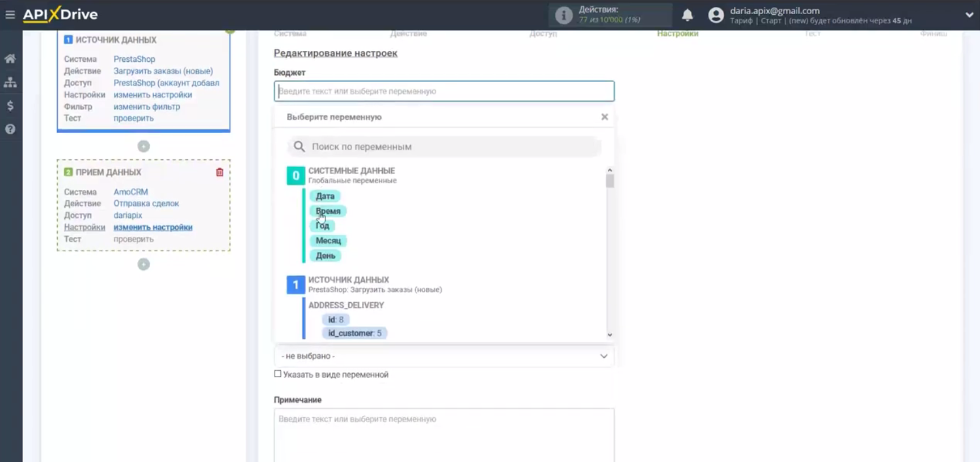The image size is (980, 462).
Task: Click the 'Редактирование настроек' heading
Action: coord(336,53)
